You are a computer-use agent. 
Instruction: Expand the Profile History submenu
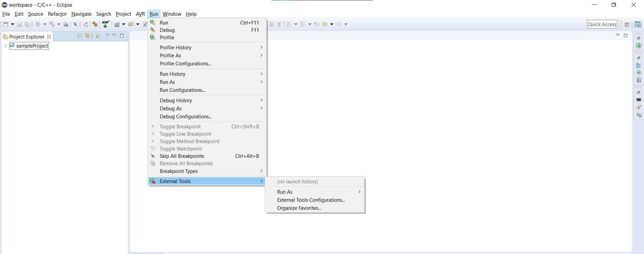[x=207, y=48]
